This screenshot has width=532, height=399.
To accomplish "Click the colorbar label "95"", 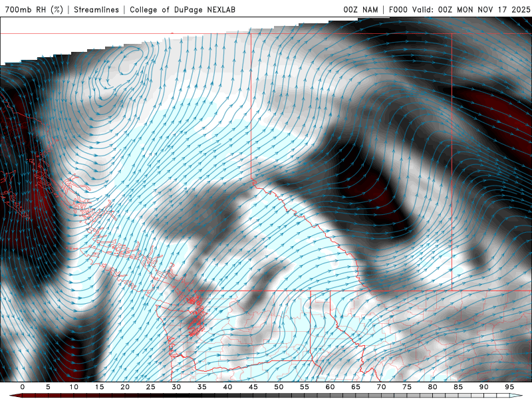I will point(509,387).
